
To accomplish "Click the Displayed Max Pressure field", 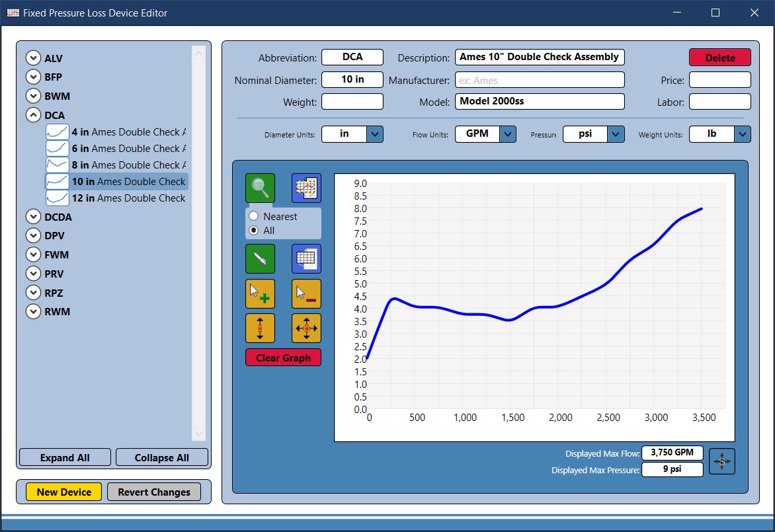I will [673, 469].
